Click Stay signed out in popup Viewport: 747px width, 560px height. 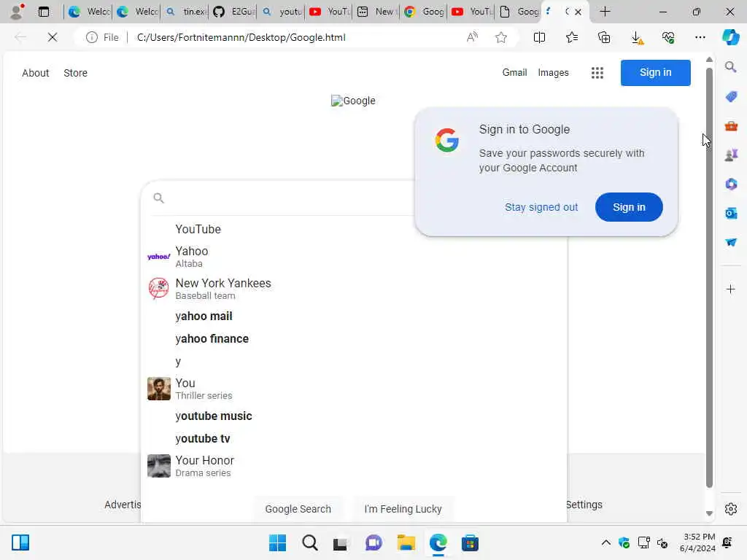click(x=541, y=207)
